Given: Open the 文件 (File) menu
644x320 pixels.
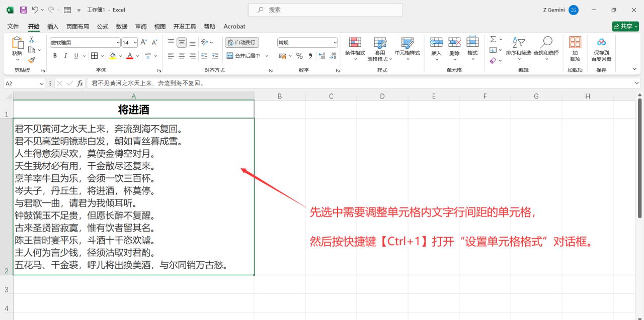Looking at the screenshot, I should (x=13, y=27).
